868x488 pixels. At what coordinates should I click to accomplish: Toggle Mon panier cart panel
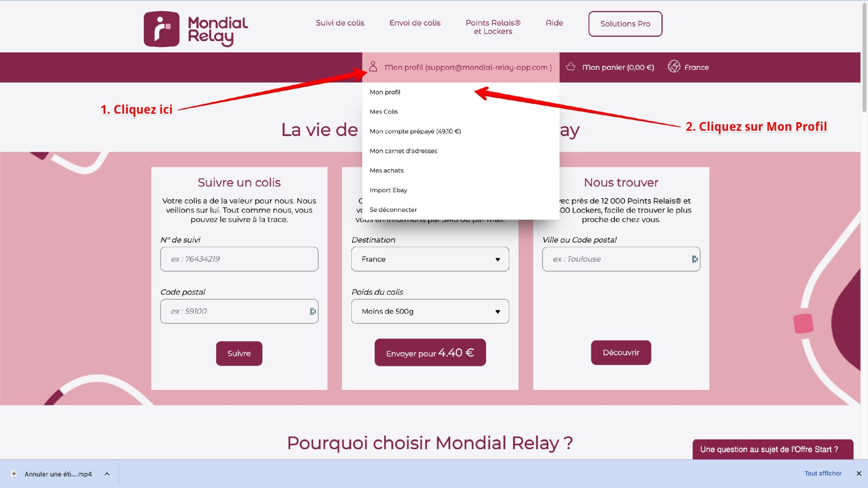(x=610, y=67)
